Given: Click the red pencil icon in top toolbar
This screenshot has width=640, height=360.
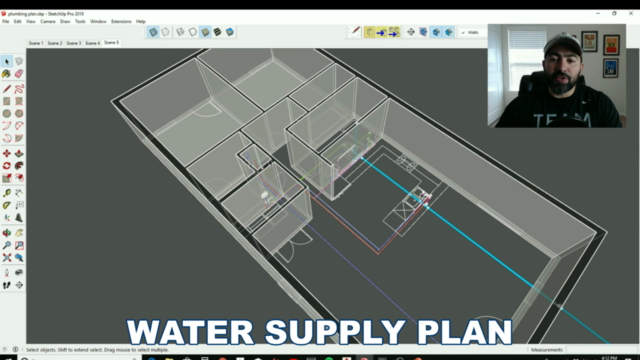Looking at the screenshot, I should point(355,32).
